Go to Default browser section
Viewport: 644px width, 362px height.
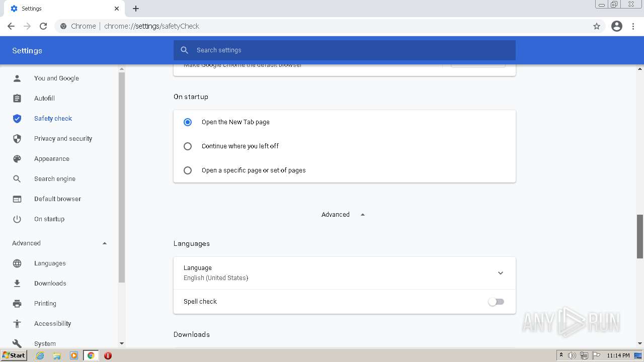[x=57, y=199]
